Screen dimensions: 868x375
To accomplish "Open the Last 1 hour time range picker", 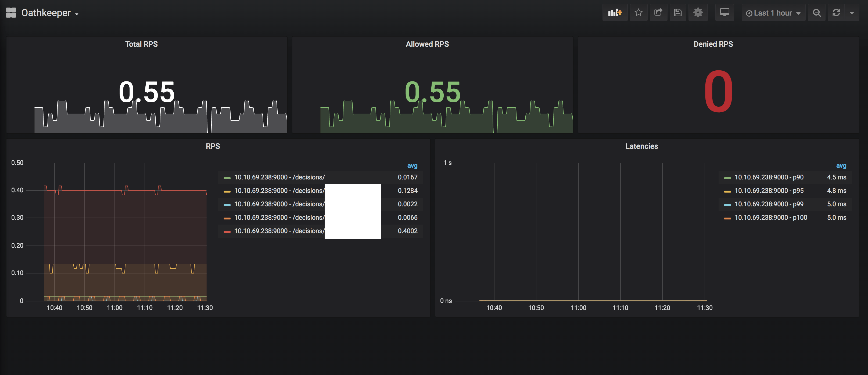I will pos(773,12).
